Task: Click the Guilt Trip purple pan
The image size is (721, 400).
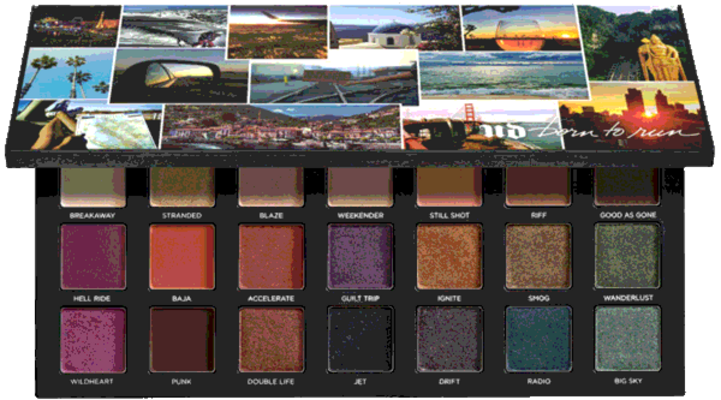Action: pos(360,257)
